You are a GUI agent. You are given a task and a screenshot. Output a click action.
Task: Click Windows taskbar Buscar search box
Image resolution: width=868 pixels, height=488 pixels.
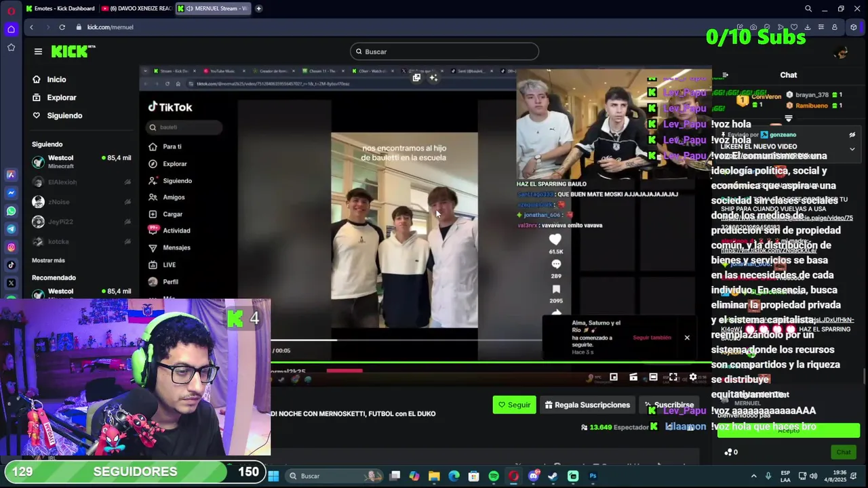pos(334,476)
